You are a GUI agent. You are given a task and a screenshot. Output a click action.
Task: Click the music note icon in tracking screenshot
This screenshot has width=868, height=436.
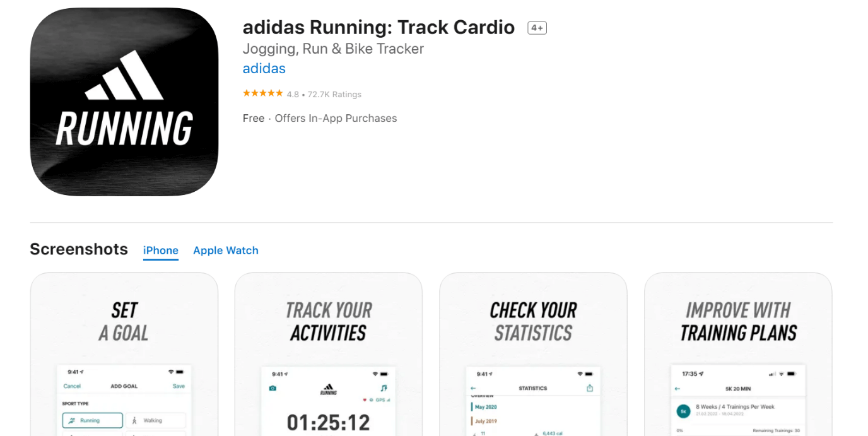[384, 388]
